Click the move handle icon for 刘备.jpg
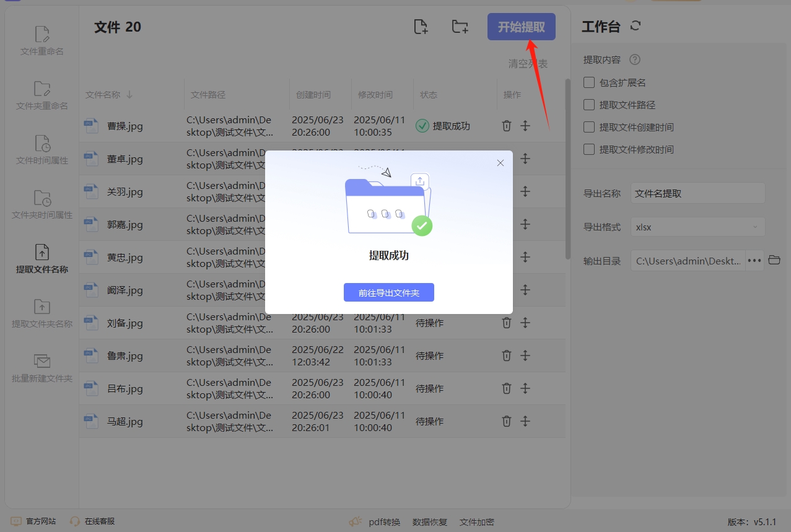 point(525,323)
